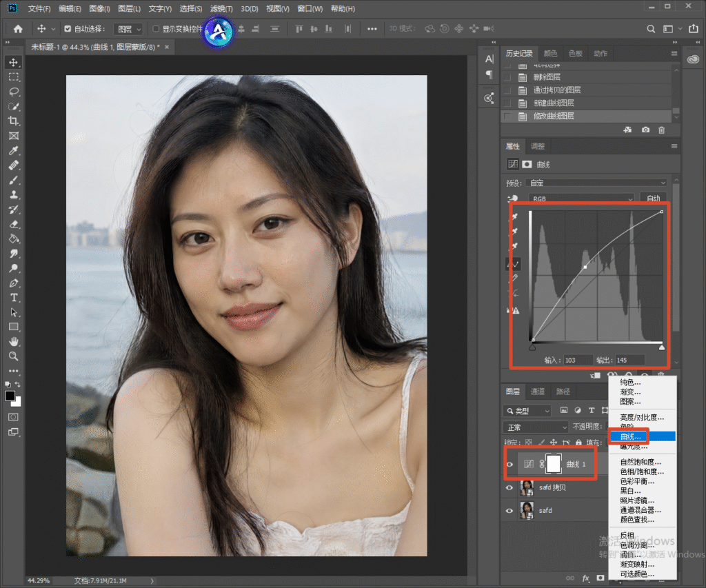Toggle history brush source box beside 修改曲线图层
This screenshot has height=588, width=706.
click(507, 116)
